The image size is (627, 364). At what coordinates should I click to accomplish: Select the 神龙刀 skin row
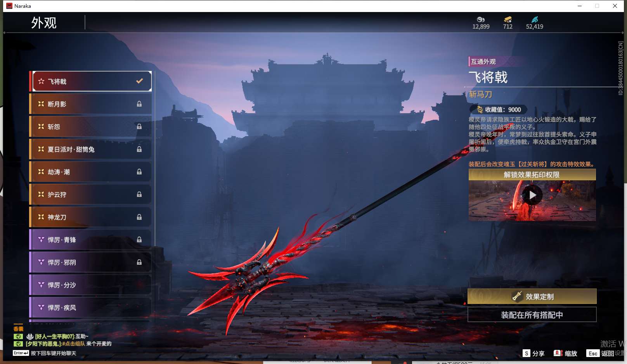pos(91,217)
